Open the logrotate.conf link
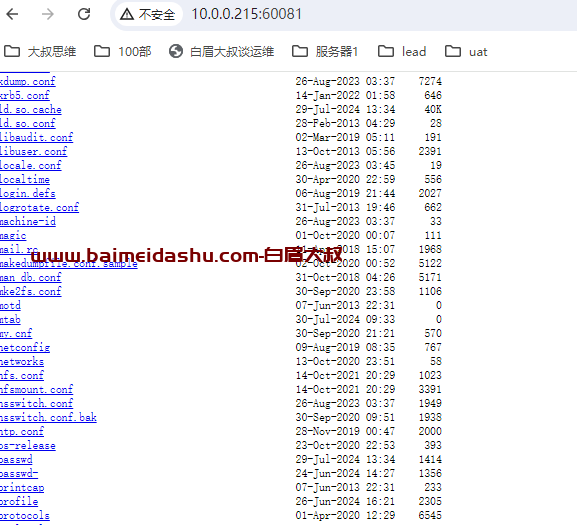Viewport: 577px width, 525px height. pos(39,207)
